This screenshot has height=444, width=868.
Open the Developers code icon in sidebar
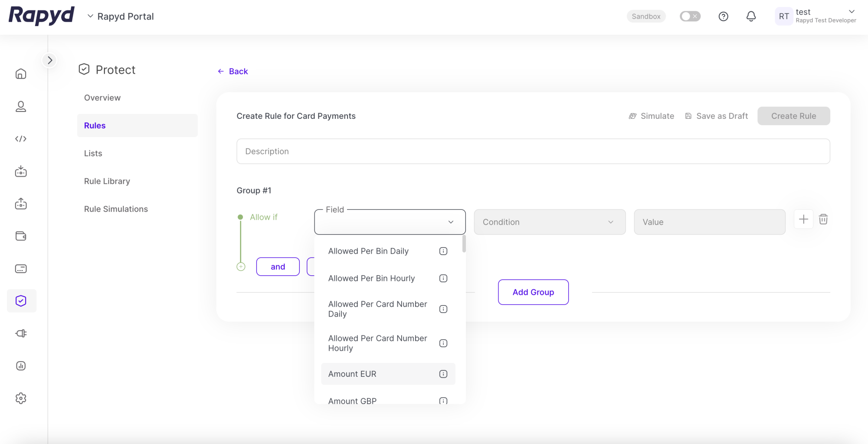click(x=21, y=139)
